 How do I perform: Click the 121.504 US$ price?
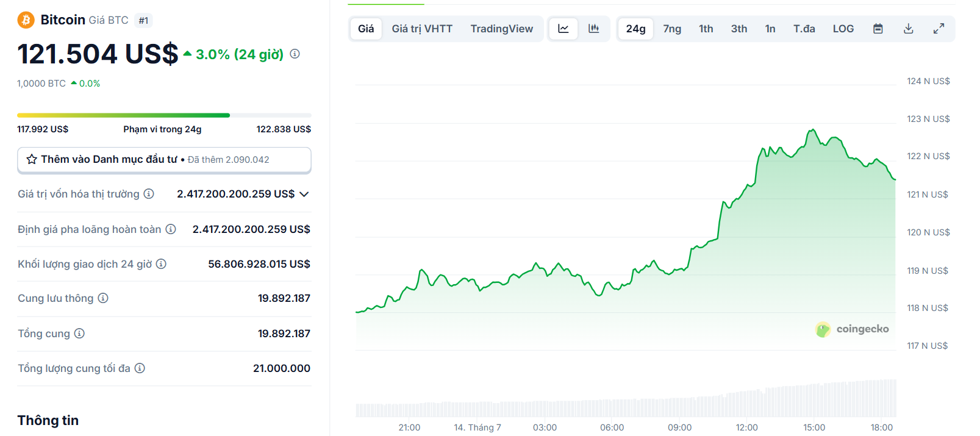[98, 54]
